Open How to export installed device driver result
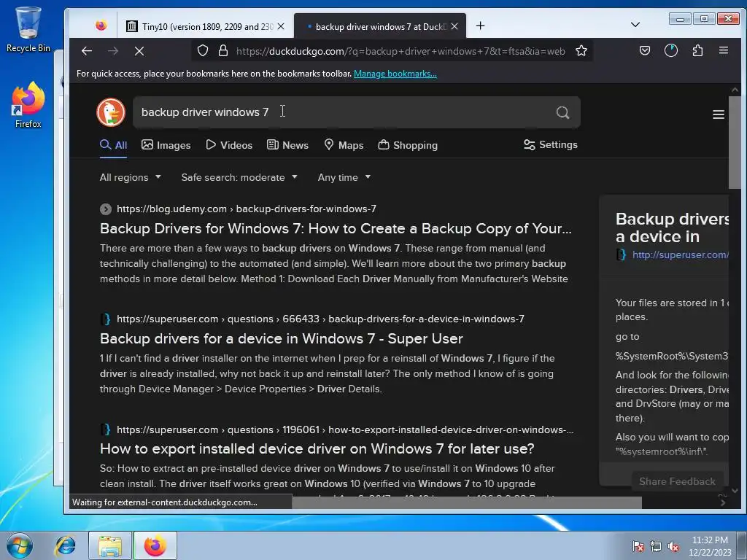Viewport: 747px width, 560px height. pos(317,448)
